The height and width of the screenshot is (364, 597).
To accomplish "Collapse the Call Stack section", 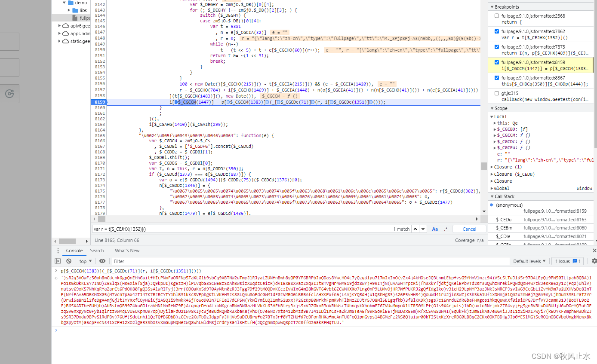I will pyautogui.click(x=492, y=196).
